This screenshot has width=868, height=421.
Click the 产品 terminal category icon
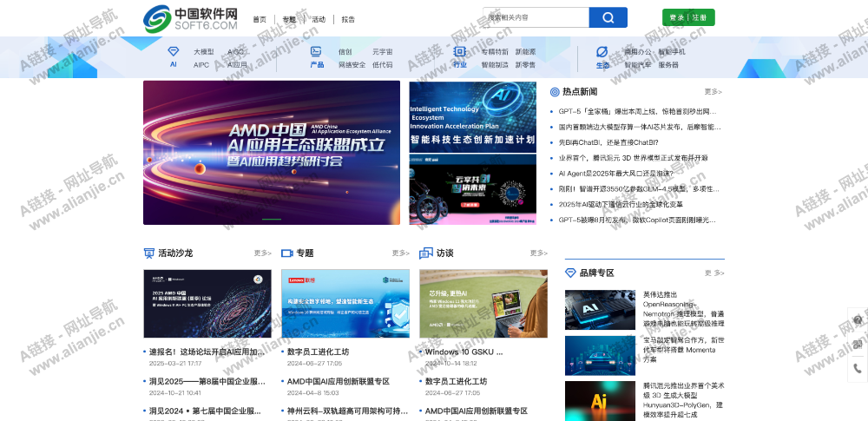(316, 51)
